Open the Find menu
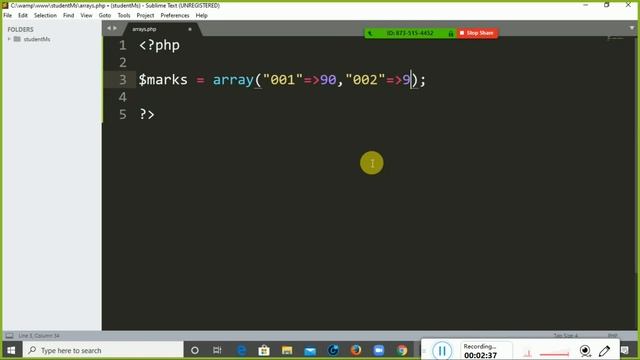Image resolution: width=640 pixels, height=360 pixels. coord(69,16)
